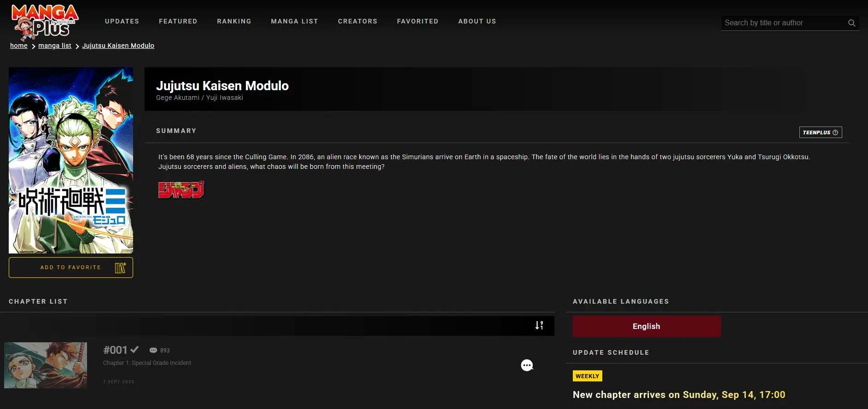Click the Jujutsu Kaisen Modulo cover image
The width and height of the screenshot is (868, 409).
coord(71,161)
